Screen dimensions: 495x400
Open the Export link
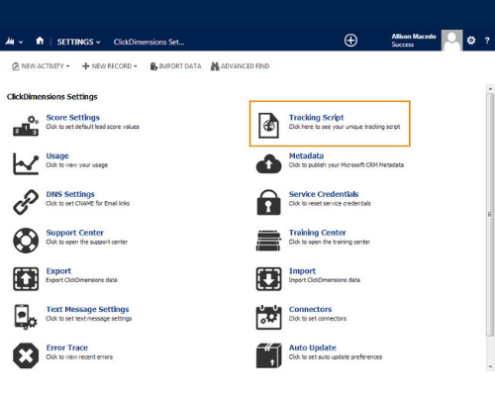pos(59,271)
